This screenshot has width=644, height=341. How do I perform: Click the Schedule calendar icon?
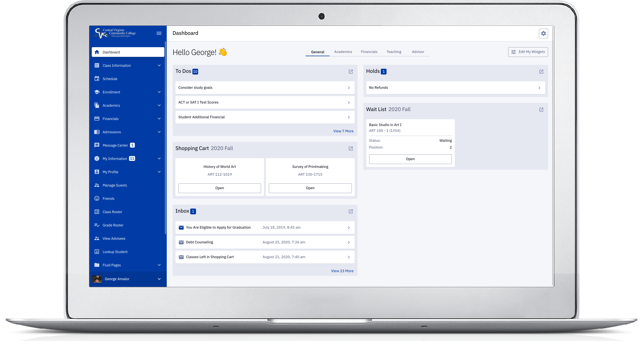[97, 79]
